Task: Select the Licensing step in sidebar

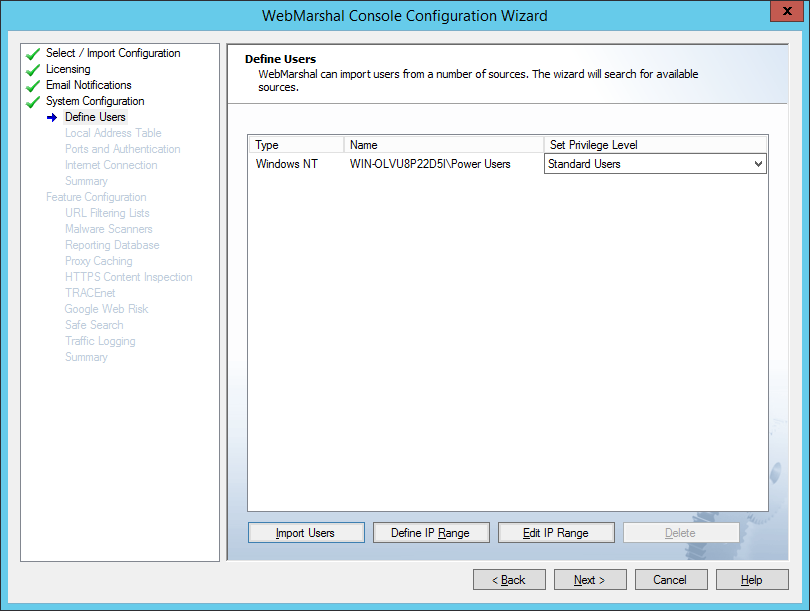Action: tap(68, 69)
